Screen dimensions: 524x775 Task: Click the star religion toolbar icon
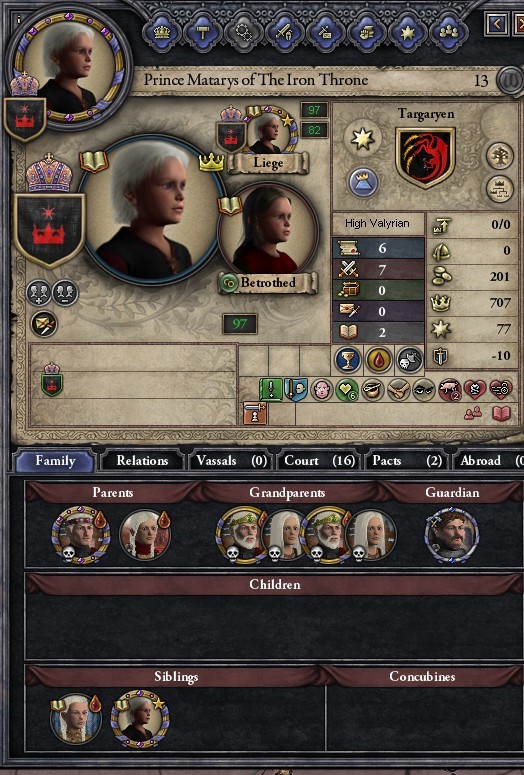(x=407, y=33)
